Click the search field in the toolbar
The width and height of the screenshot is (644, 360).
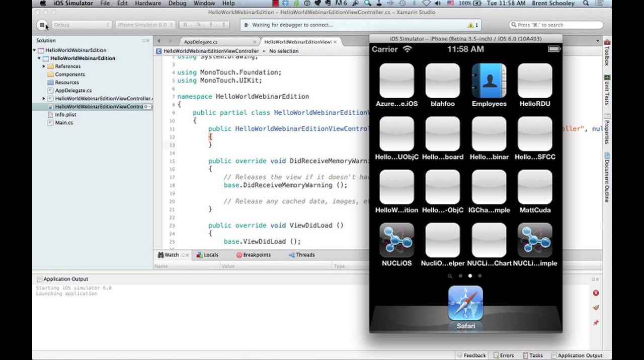[555, 25]
